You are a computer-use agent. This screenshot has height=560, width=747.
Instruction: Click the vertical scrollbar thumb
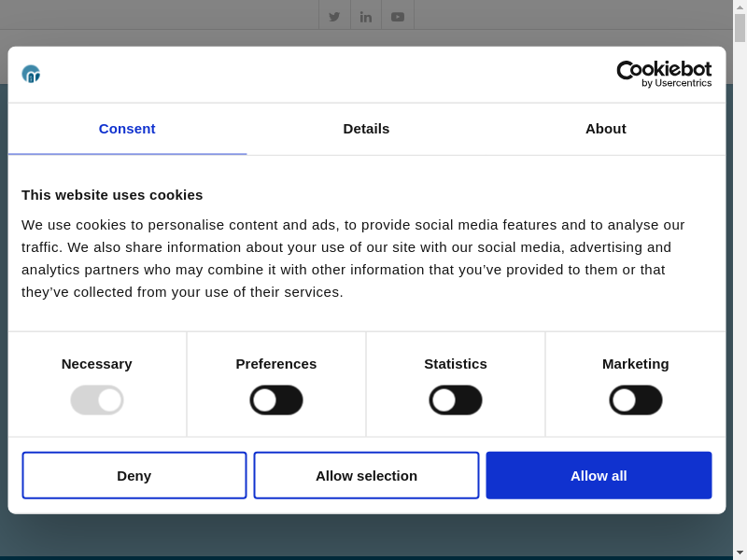(x=740, y=28)
